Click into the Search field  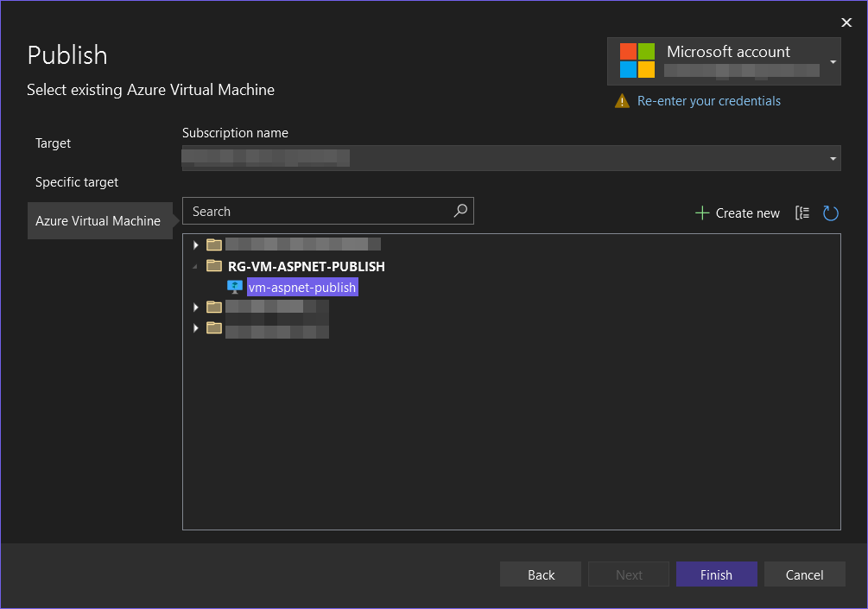pyautogui.click(x=320, y=211)
